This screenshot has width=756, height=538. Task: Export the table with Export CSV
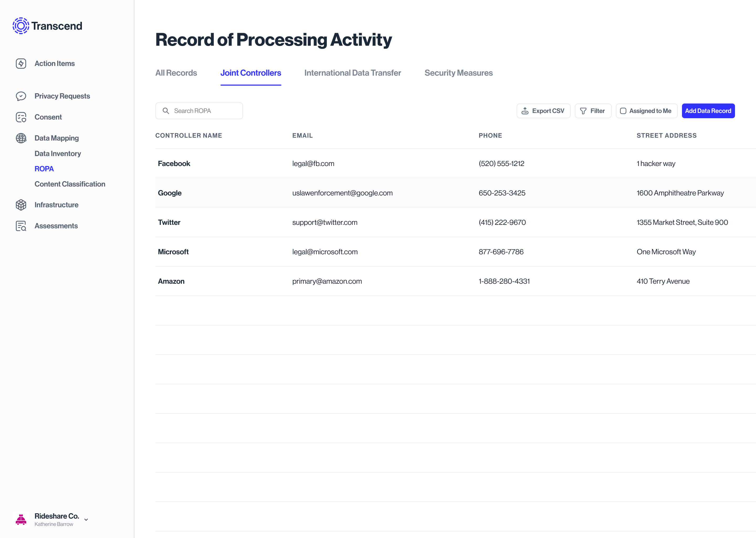tap(543, 111)
